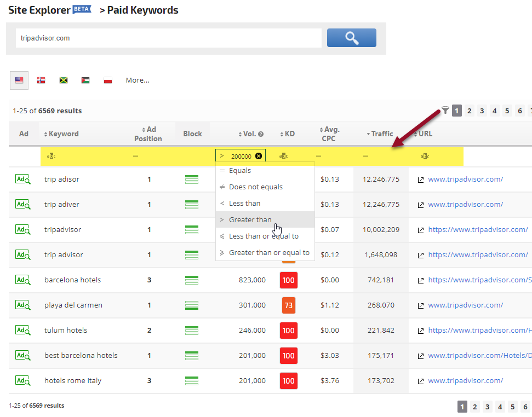Open external link icon for playa del carmen
The width and height of the screenshot is (532, 417).
[x=421, y=305]
